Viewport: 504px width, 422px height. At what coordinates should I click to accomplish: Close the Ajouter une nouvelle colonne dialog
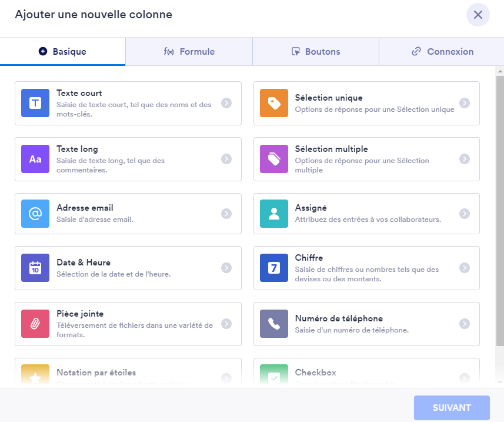coord(478,15)
